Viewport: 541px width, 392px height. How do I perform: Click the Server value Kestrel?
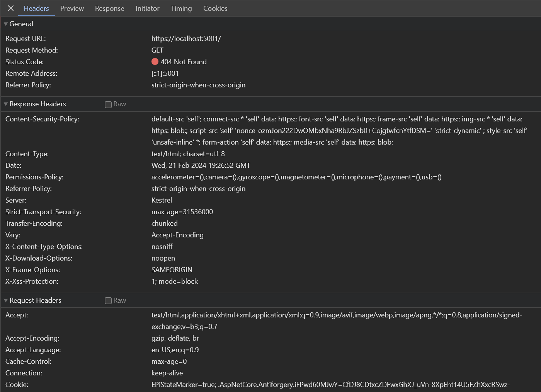[162, 200]
